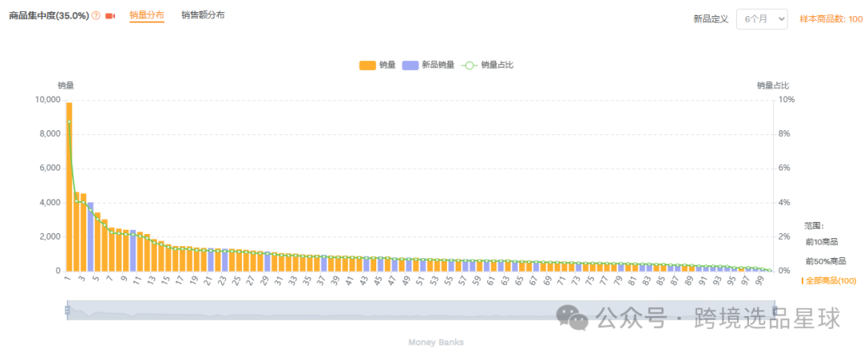Click the purple new-product bar at rank 4
The height and width of the screenshot is (353, 868).
coord(90,237)
